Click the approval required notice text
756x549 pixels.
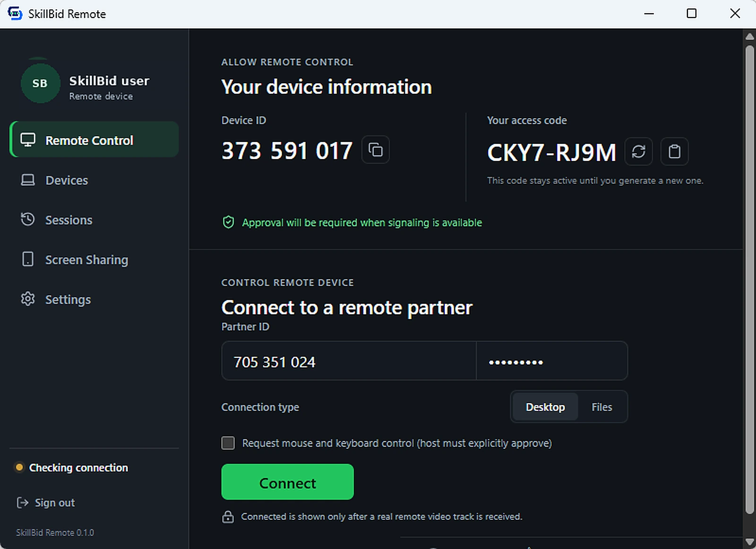[362, 223]
